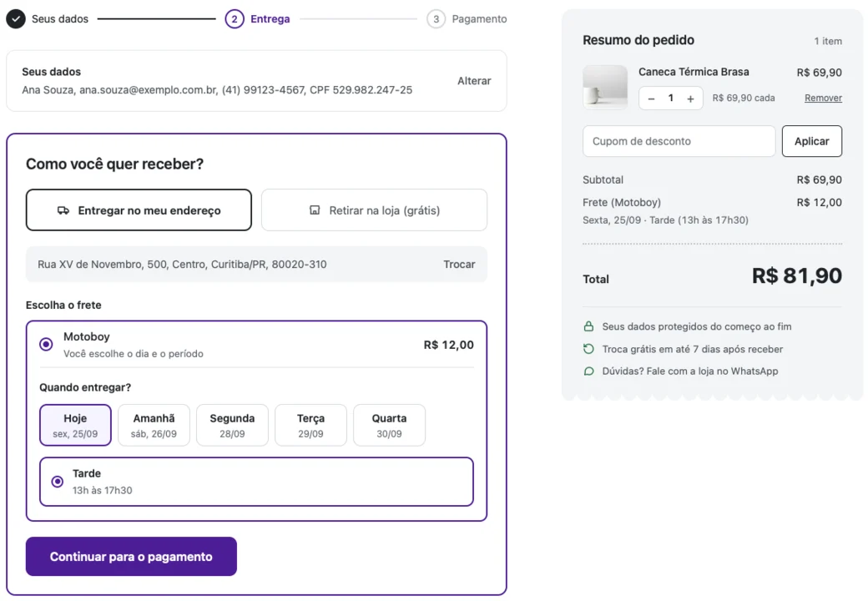The height and width of the screenshot is (601, 868).
Task: Click 'Seus dados protegidos do começo ao fim'
Action: (x=697, y=326)
